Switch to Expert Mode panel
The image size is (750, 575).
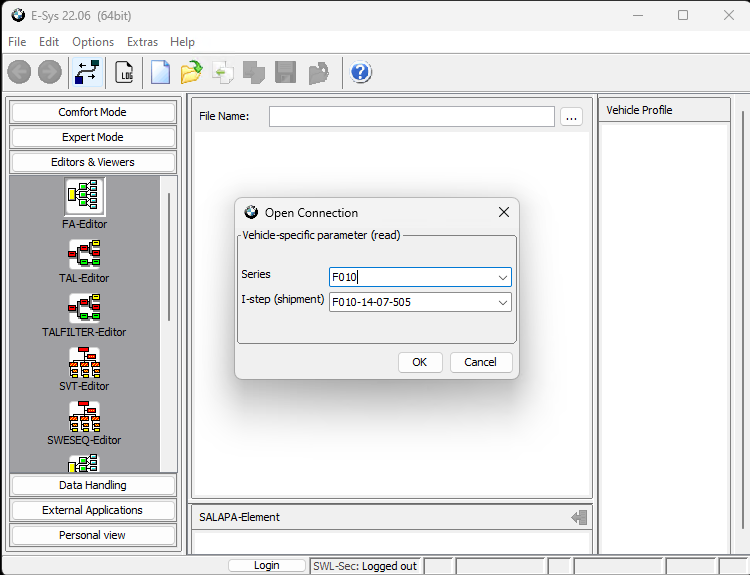pyautogui.click(x=93, y=137)
